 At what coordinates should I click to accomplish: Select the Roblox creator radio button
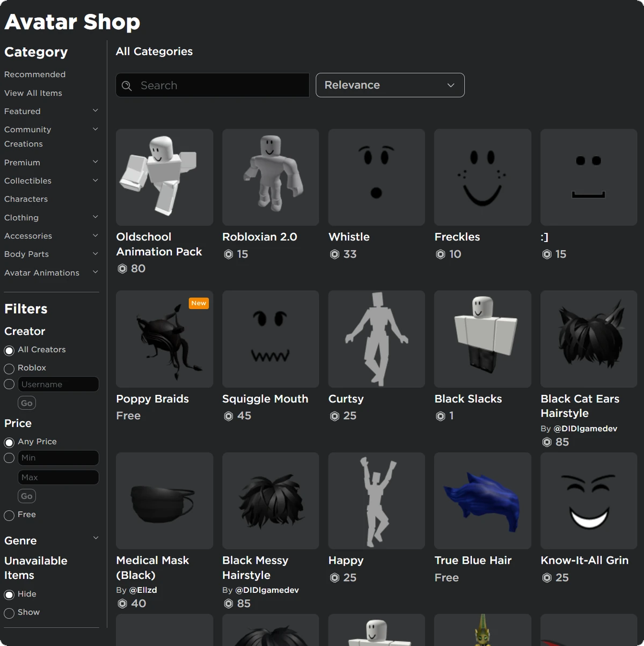[x=9, y=369]
